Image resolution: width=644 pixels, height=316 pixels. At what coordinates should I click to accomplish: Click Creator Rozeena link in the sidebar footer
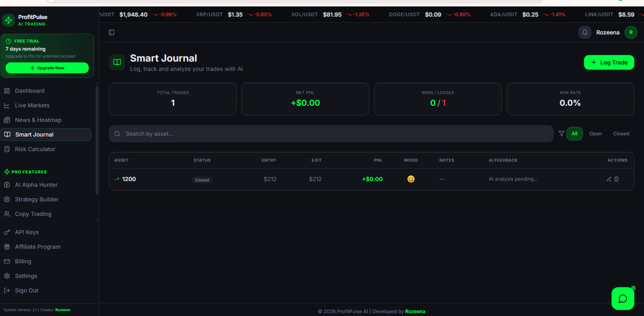click(63, 310)
